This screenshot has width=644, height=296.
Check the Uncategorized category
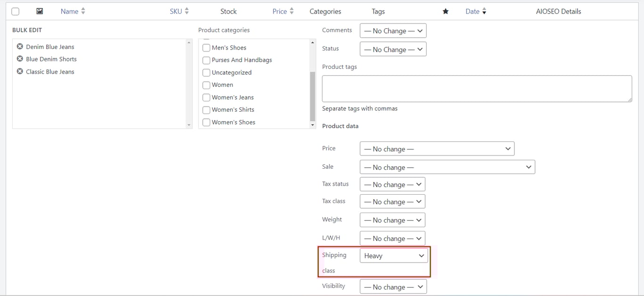point(206,72)
